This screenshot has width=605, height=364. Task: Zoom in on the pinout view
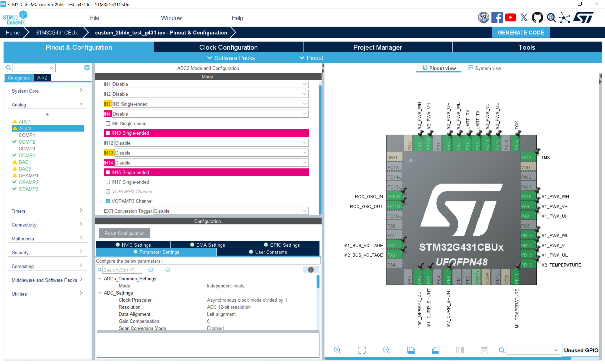(x=337, y=350)
